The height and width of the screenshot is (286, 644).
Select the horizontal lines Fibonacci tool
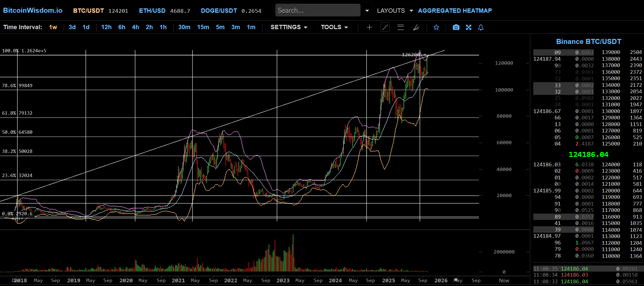click(400, 27)
